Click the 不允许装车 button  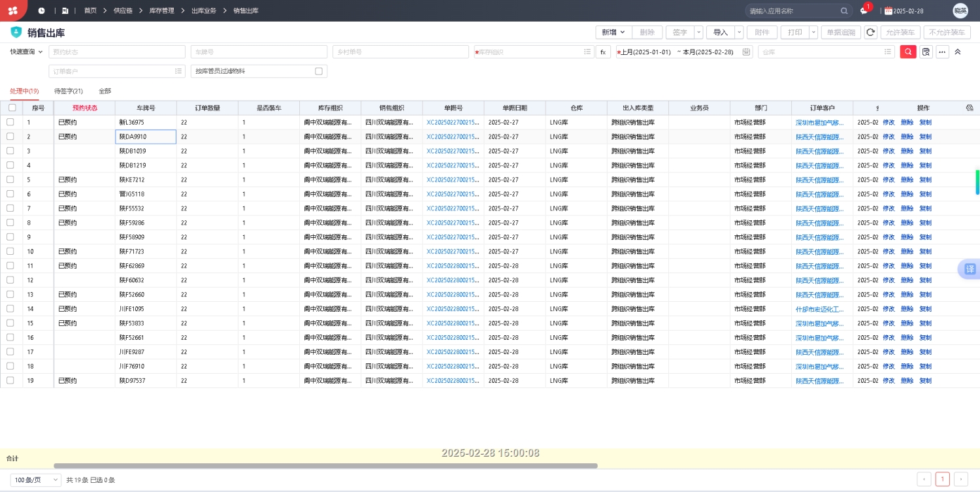tap(947, 32)
